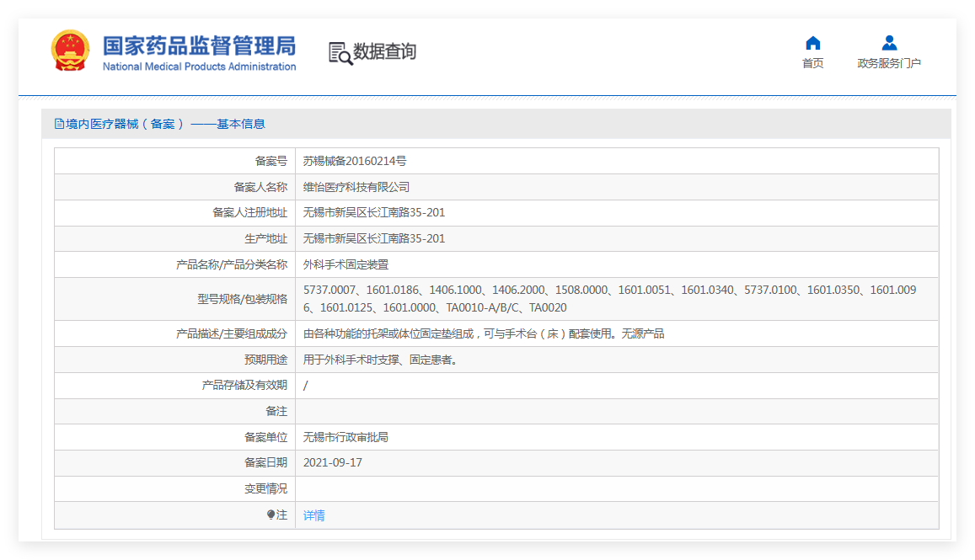Image resolution: width=975 pixels, height=560 pixels.
Task: Click the 备案日期 label
Action: [266, 463]
